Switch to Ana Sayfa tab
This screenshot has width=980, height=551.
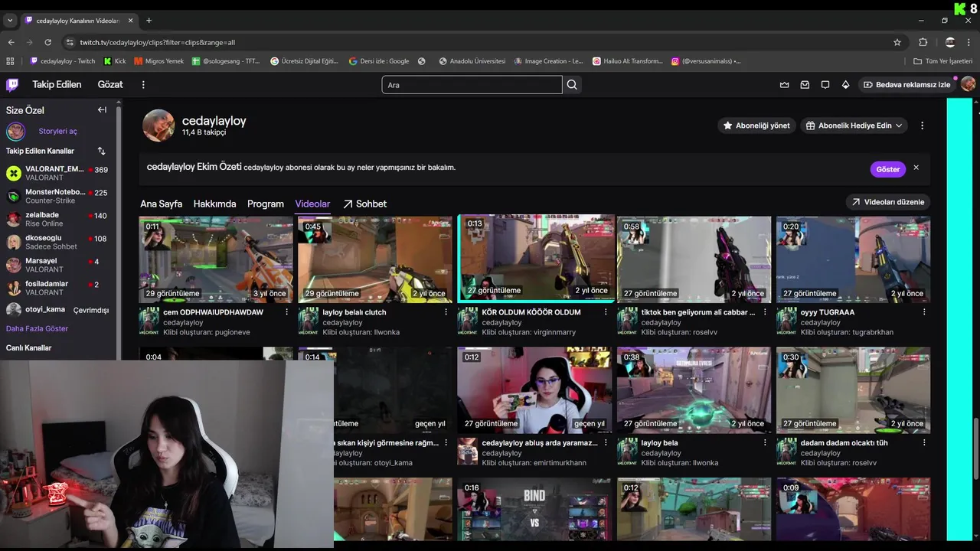161,204
